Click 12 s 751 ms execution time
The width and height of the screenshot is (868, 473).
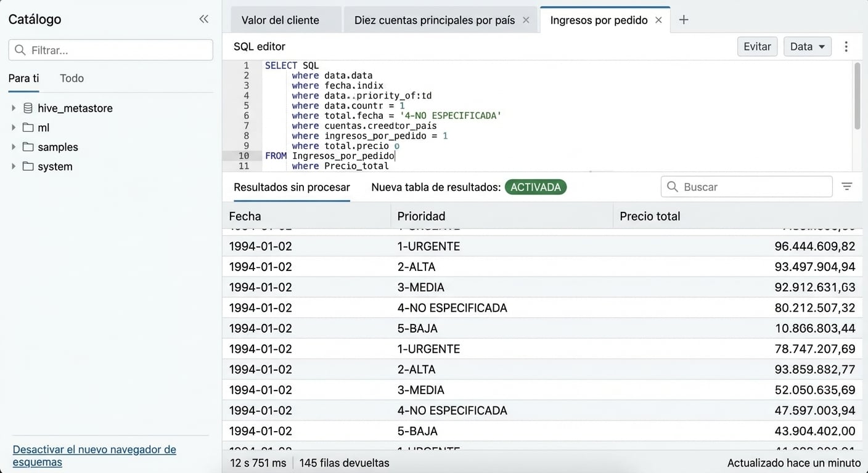258,463
